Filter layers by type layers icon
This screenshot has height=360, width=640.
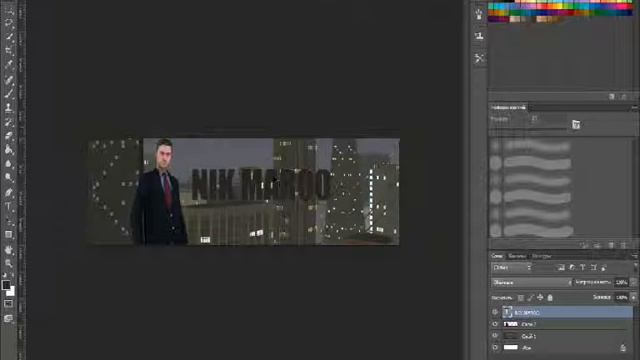(582, 268)
